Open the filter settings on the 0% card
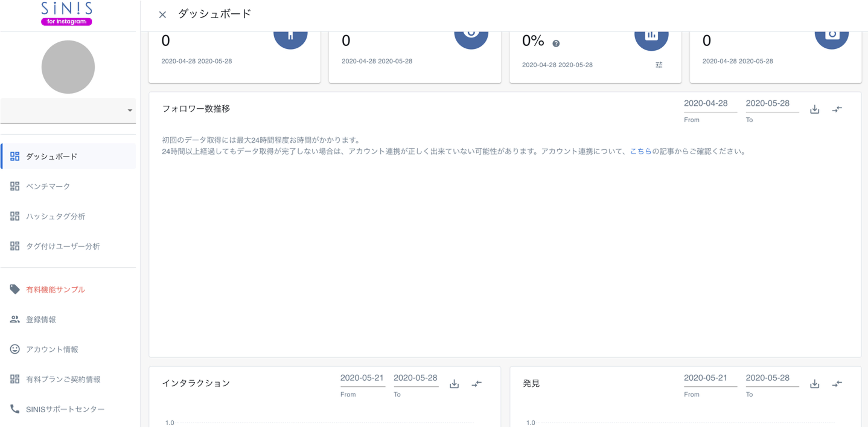This screenshot has width=868, height=429. pos(659,65)
